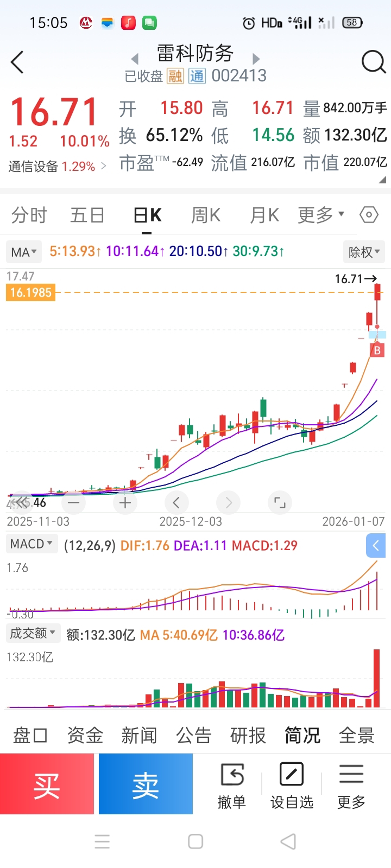The width and height of the screenshot is (391, 868).
Task: Open the MACD indicator dropdown
Action: coord(31,544)
